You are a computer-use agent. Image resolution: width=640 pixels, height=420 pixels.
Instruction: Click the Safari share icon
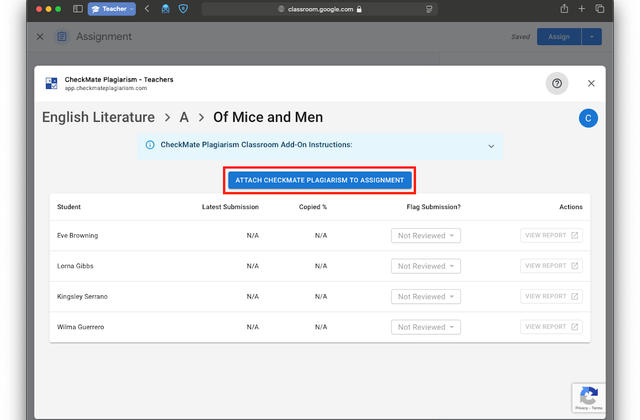pos(564,9)
